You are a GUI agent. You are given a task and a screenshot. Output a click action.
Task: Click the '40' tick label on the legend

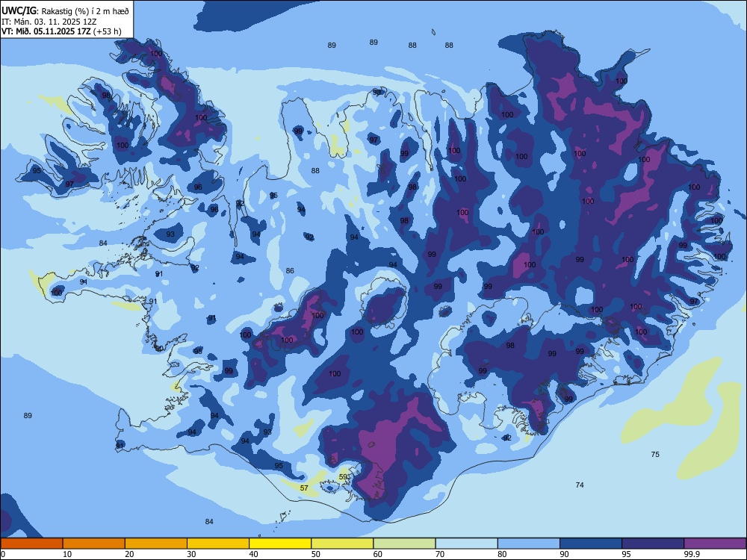253,554
